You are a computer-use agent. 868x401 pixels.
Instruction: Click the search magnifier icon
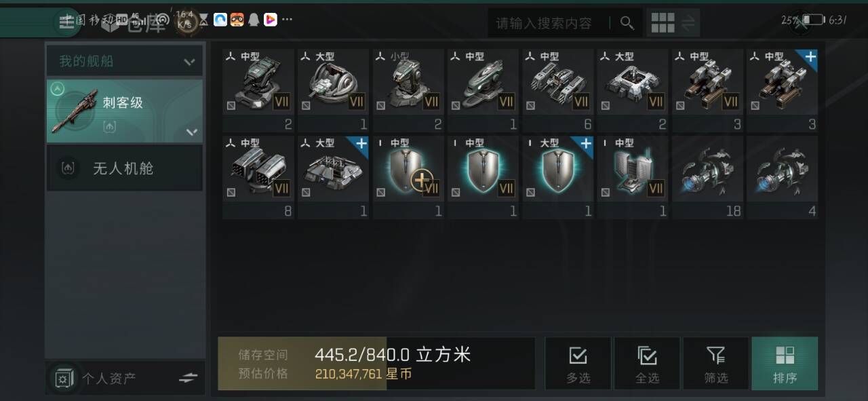627,23
